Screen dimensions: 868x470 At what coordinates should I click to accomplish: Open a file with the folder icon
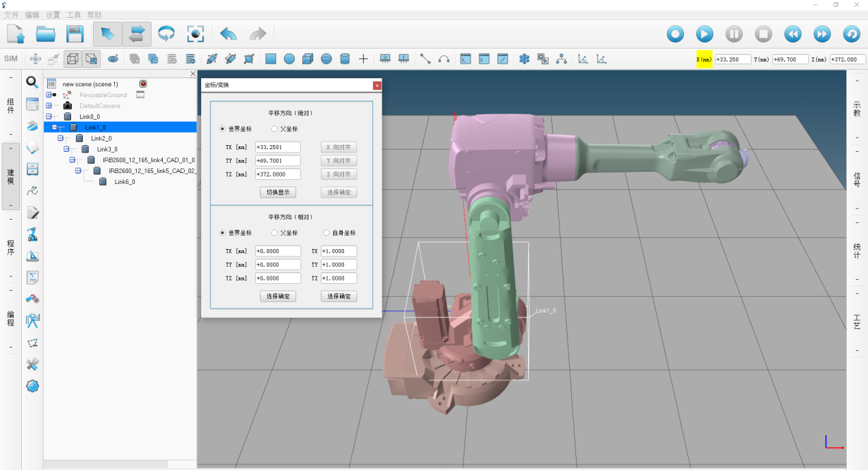click(45, 34)
